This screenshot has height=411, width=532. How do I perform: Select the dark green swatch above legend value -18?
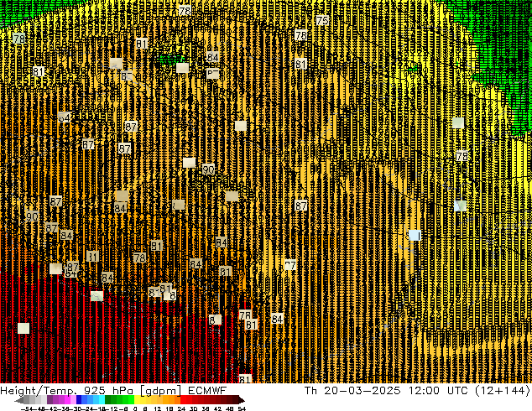pos(108,400)
